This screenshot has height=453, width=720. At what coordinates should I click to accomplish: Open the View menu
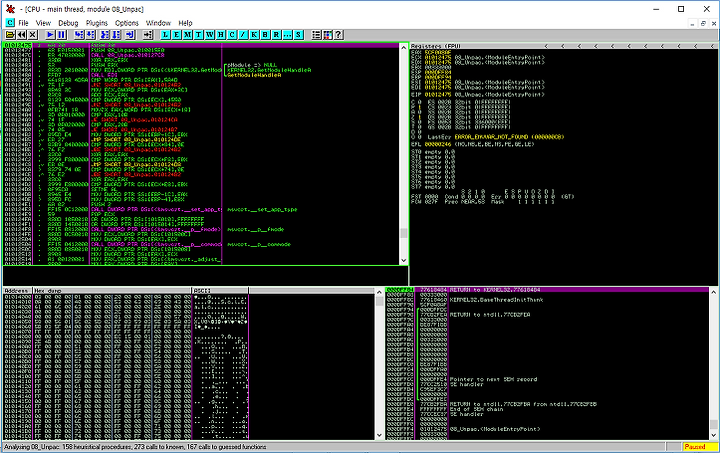(43, 23)
